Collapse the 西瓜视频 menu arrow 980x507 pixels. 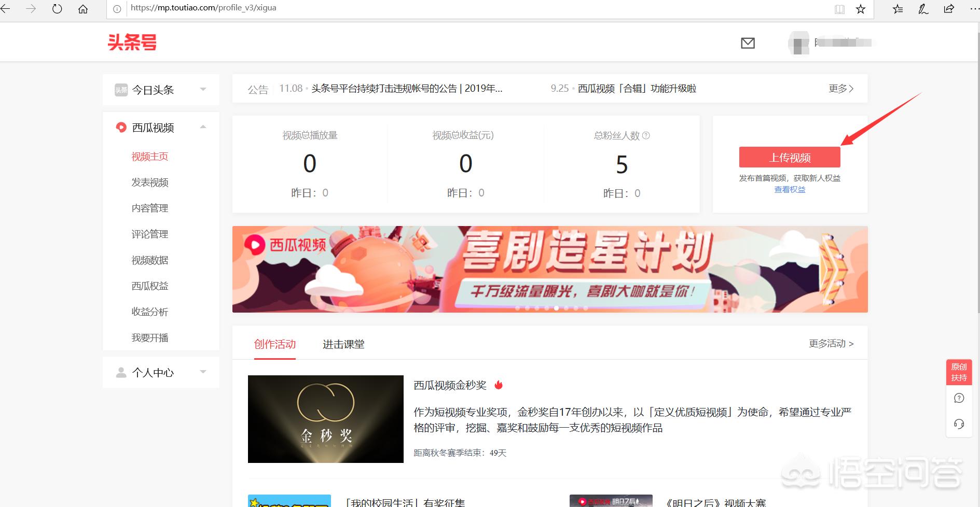[203, 126]
